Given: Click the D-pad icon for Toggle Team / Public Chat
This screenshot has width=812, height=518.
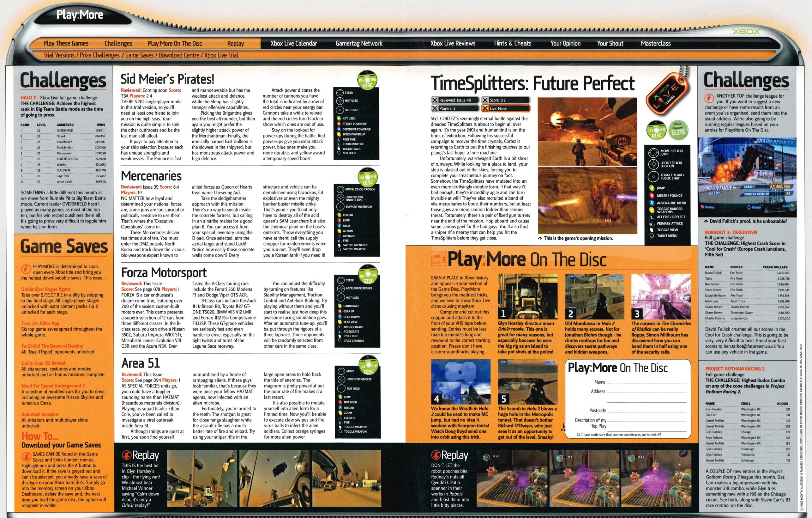Looking at the screenshot, I should click(x=653, y=176).
